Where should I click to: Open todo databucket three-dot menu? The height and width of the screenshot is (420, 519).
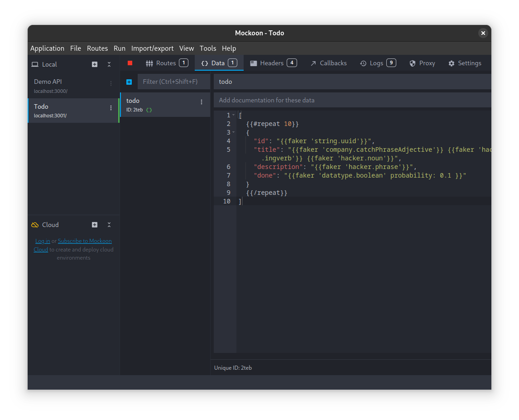tap(201, 102)
